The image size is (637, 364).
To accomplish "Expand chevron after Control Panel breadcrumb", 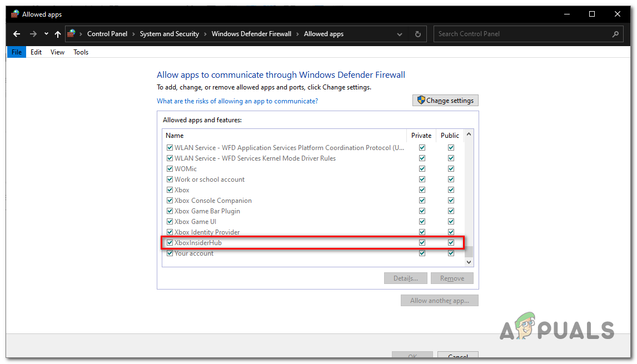I will pos(133,34).
